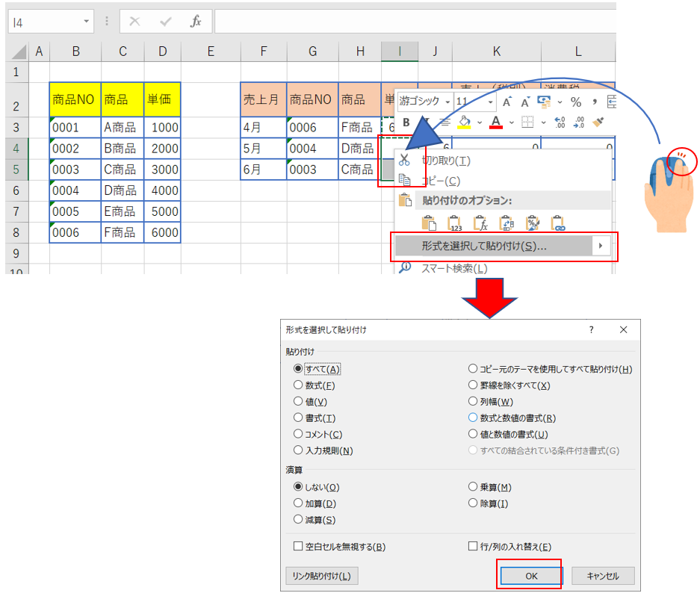The width and height of the screenshot is (700, 593).
Task: Check the 行/列の入れ替え checkbox
Action: pos(473,547)
